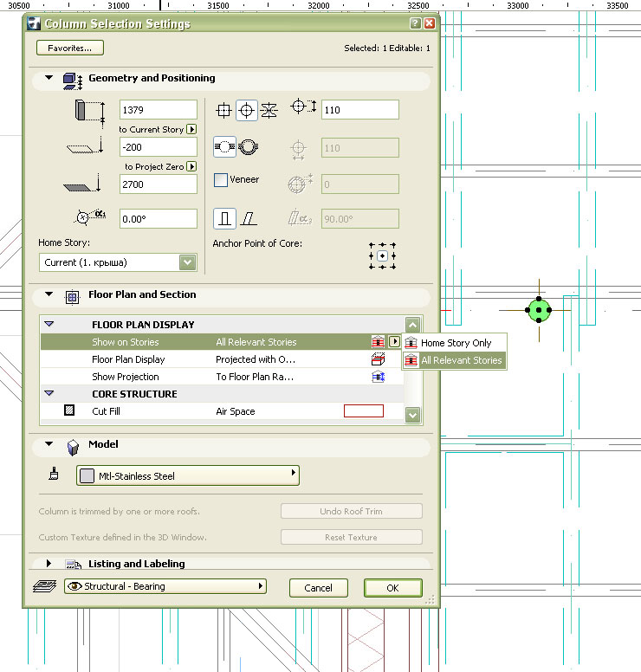The height and width of the screenshot is (672, 641).
Task: Select the Floor Plan Display row
Action: [x=221, y=359]
